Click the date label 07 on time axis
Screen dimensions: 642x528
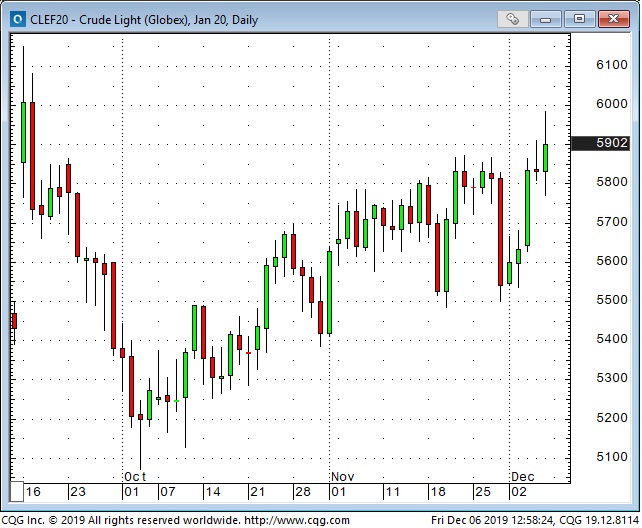pyautogui.click(x=167, y=492)
